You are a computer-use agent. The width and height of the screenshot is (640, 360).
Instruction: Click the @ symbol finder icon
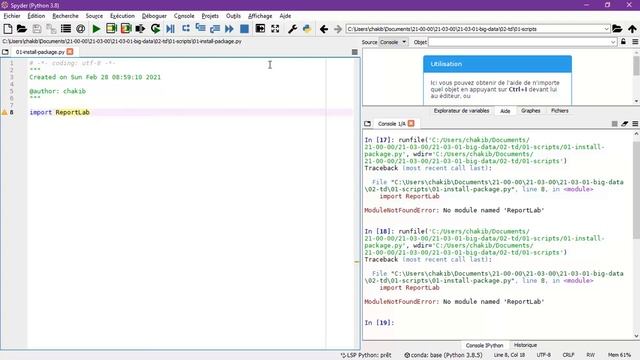[80, 29]
